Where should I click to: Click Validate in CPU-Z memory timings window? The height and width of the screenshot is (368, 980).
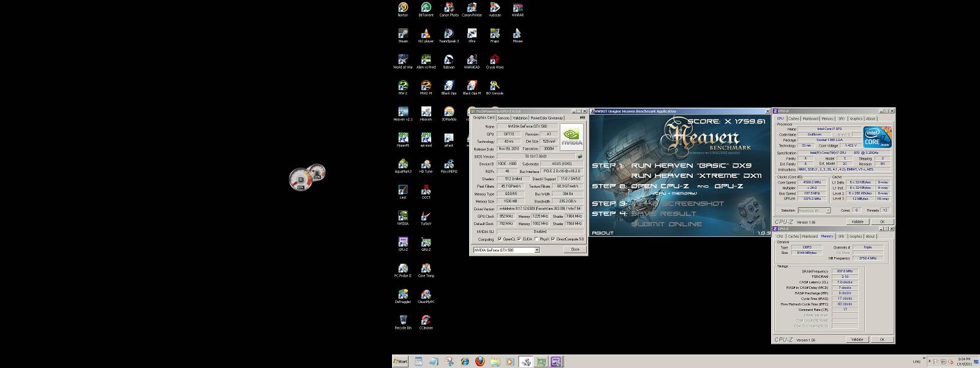click(x=858, y=339)
